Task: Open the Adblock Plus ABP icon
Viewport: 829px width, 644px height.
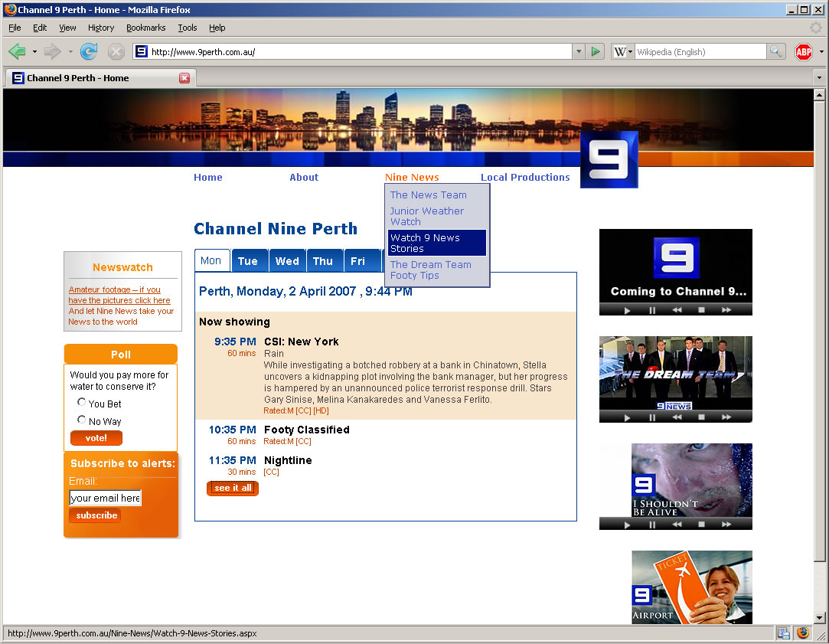Action: click(803, 51)
